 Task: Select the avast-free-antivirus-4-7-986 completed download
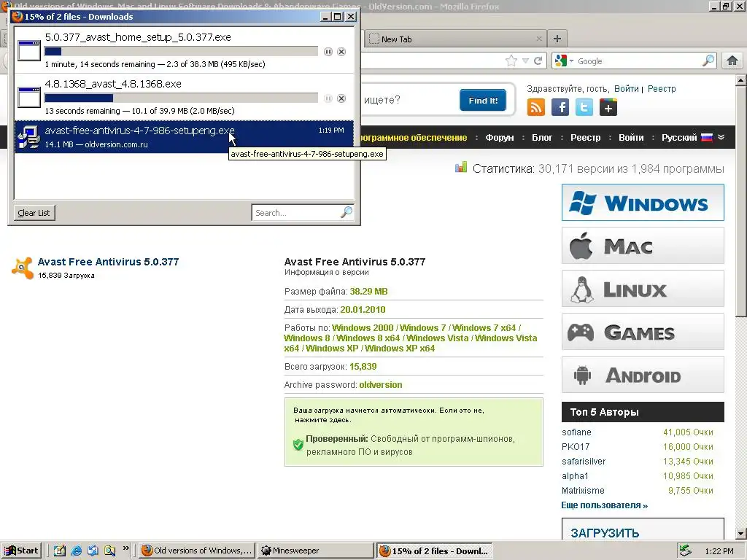click(185, 136)
